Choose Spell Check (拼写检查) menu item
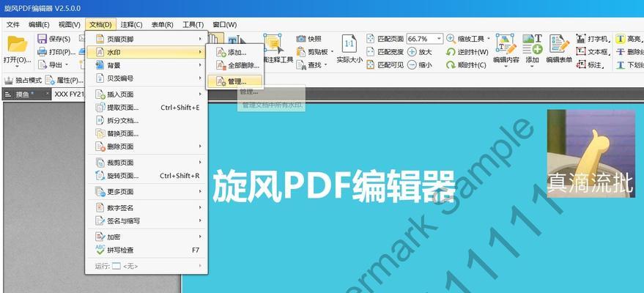Image resolution: width=644 pixels, height=293 pixels. point(147,250)
